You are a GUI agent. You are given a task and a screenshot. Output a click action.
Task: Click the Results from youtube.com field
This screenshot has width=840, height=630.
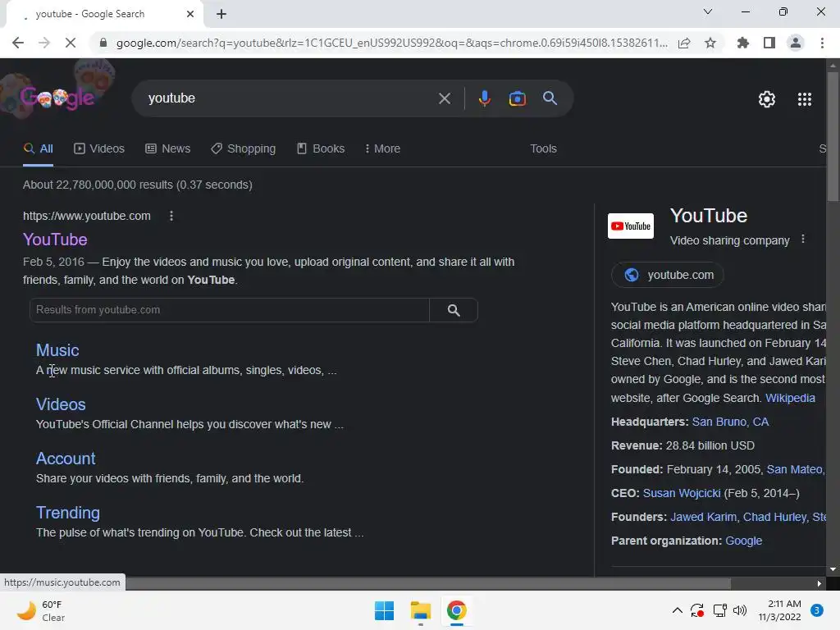[230, 310]
